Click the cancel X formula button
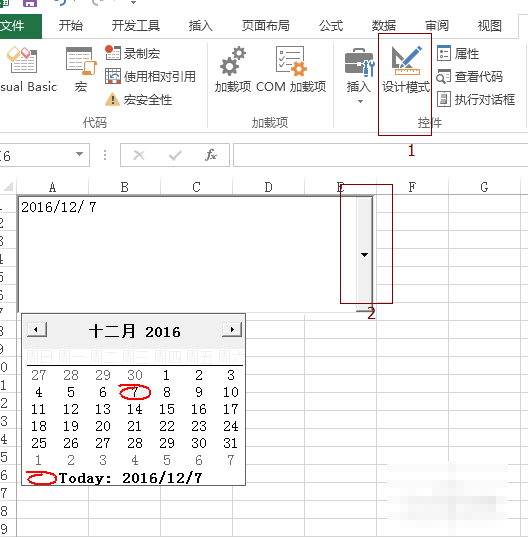Image resolution: width=528 pixels, height=537 pixels. point(139,155)
